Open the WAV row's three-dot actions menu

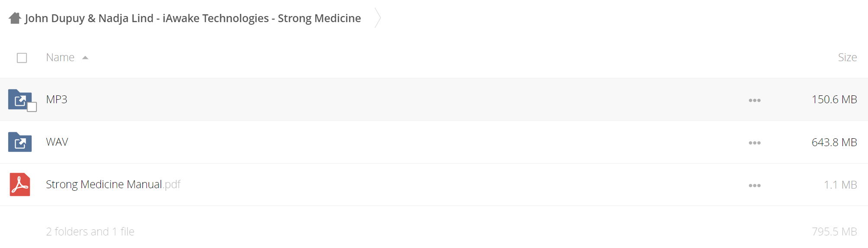(x=755, y=143)
